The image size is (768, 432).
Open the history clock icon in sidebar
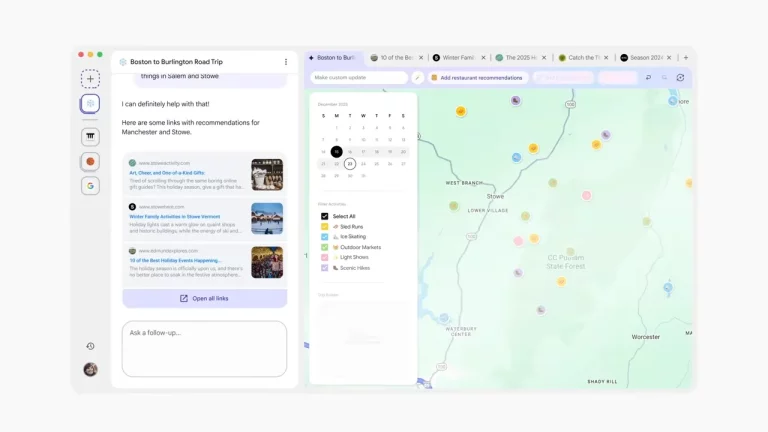pyautogui.click(x=90, y=346)
